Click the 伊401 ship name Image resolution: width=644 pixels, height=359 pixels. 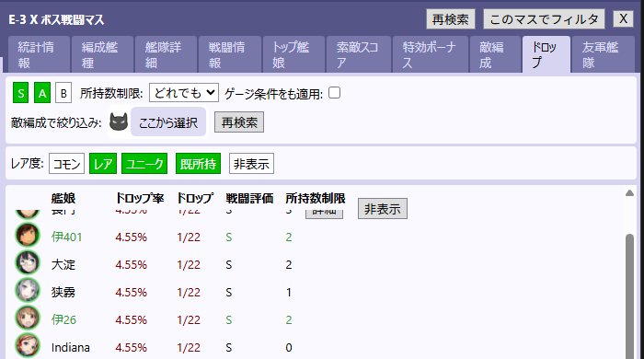coord(66,237)
